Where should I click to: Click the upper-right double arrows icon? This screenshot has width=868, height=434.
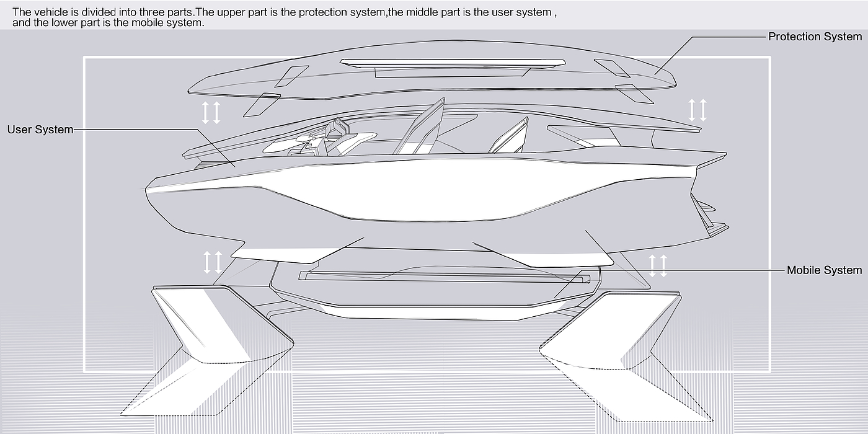(x=697, y=110)
